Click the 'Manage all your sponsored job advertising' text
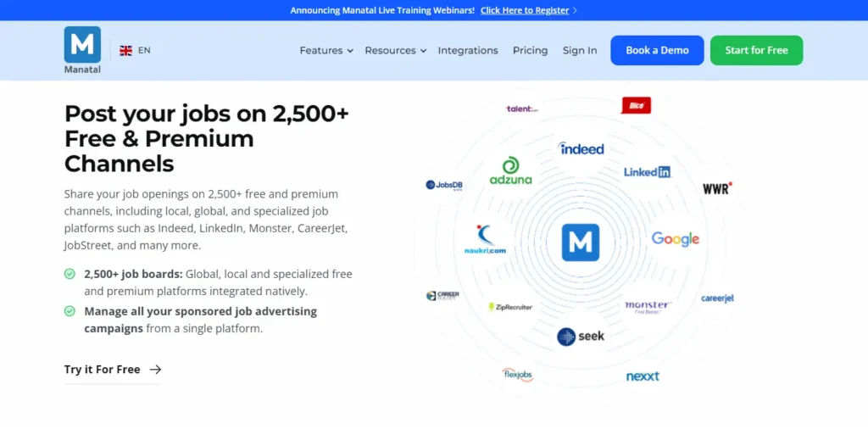 point(200,311)
